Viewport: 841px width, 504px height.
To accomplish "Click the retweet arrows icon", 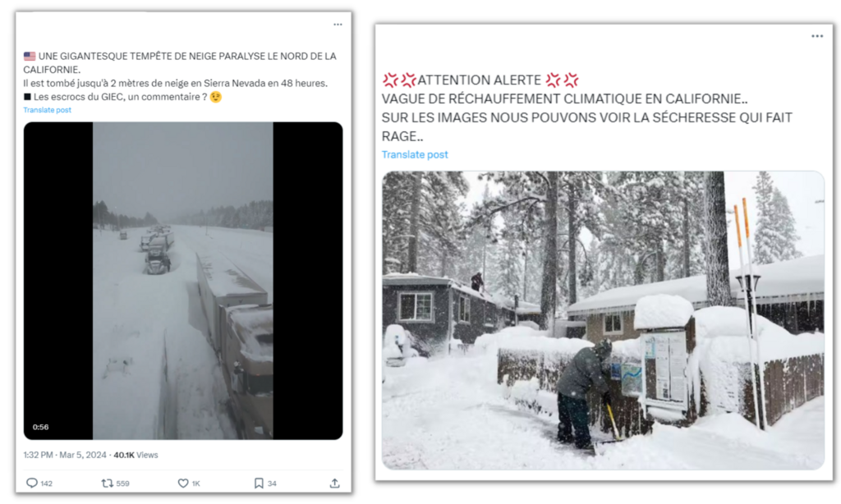I will click(107, 483).
